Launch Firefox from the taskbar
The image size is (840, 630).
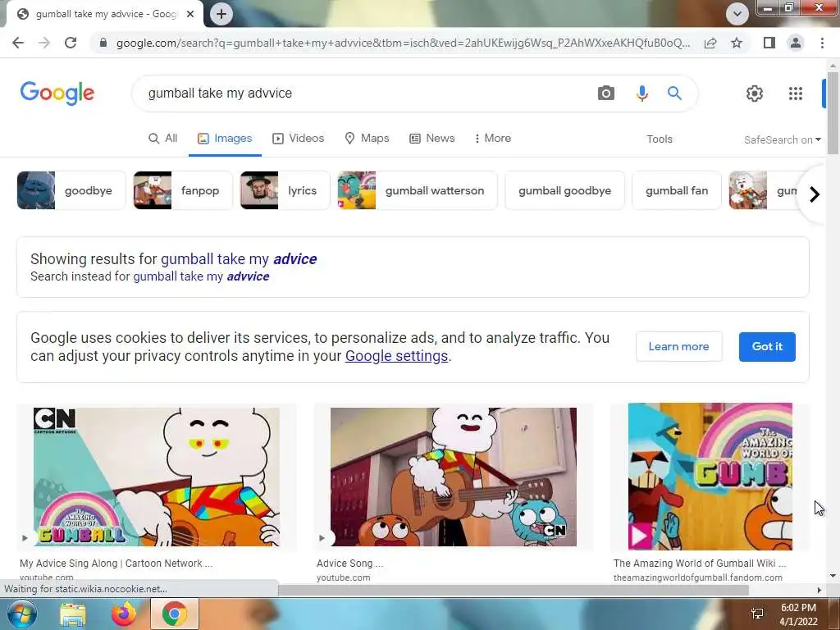tap(123, 614)
